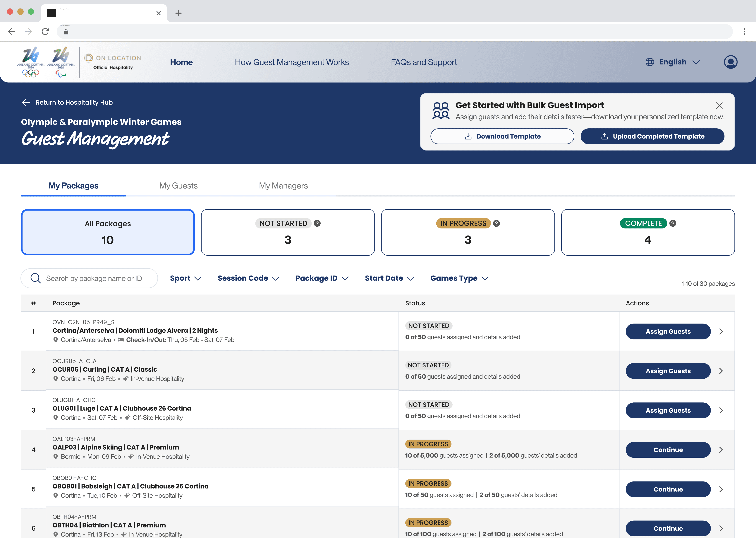
Task: Select the All Packages filter card
Action: tap(108, 232)
